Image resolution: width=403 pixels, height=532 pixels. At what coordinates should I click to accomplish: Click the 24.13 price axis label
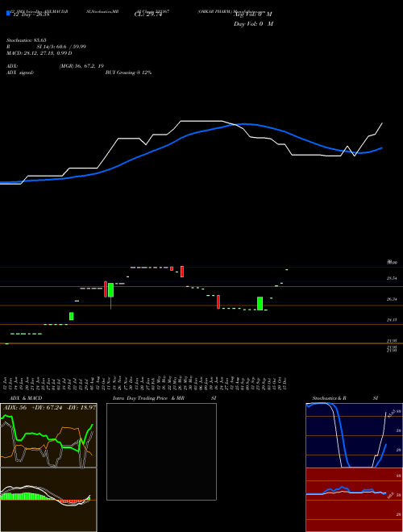[x=392, y=320]
